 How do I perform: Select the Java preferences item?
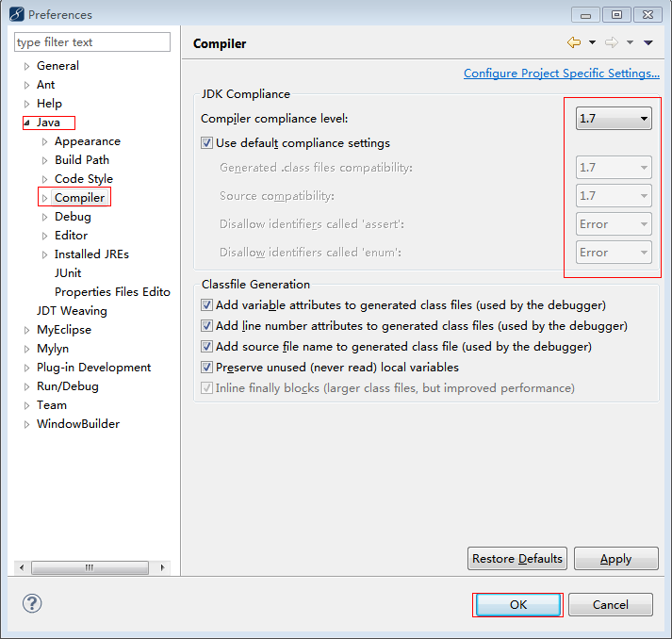48,123
